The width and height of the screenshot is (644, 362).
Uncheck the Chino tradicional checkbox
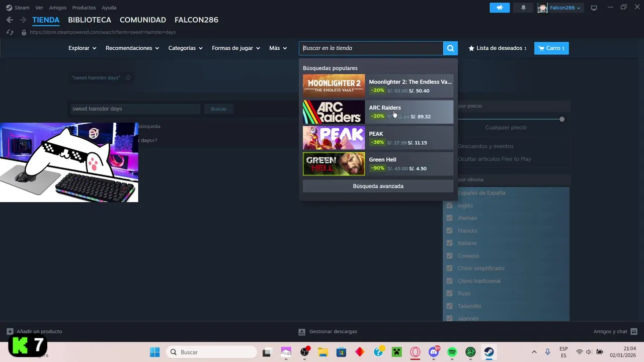pyautogui.click(x=449, y=281)
